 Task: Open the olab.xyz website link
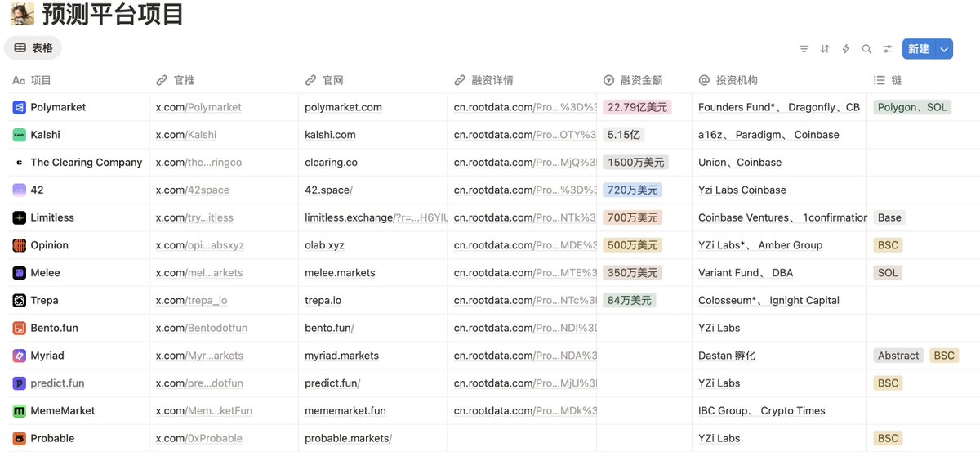coord(324,245)
